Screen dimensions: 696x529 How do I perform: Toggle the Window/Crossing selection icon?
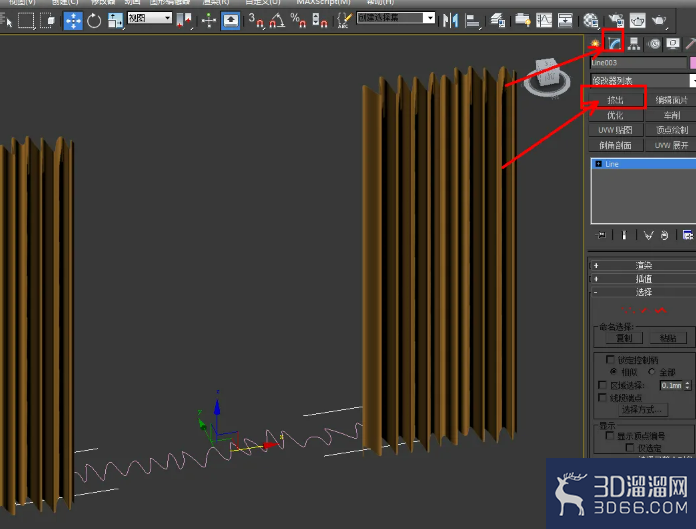47,21
